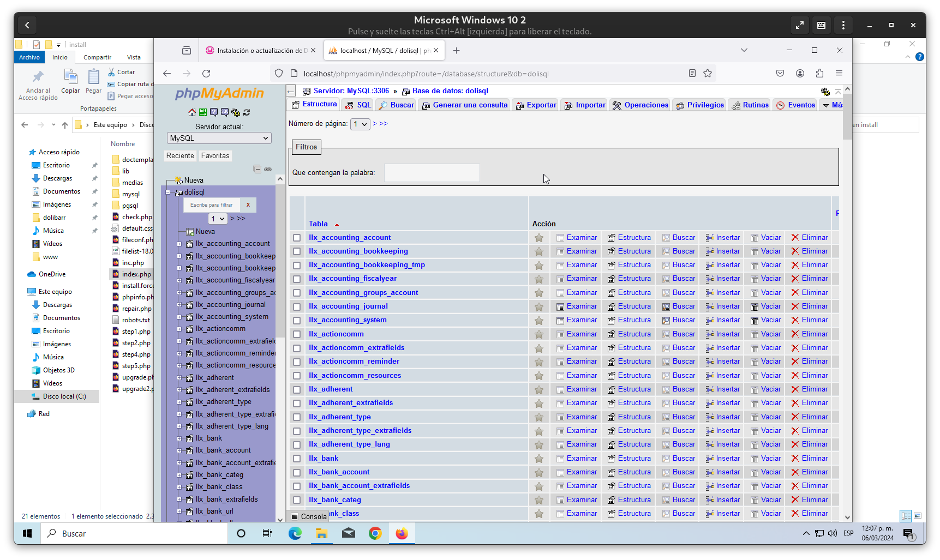940x560 pixels.
Task: Open the Exportar tab
Action: tap(536, 105)
